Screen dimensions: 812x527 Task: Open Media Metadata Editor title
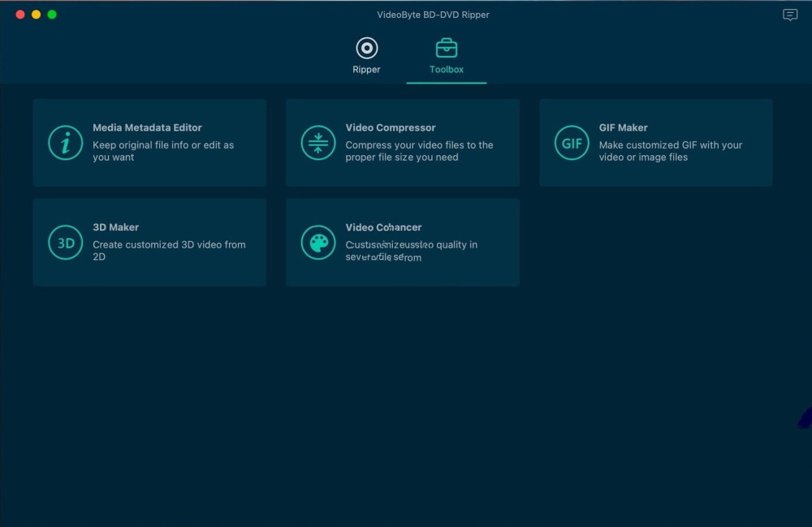point(147,127)
